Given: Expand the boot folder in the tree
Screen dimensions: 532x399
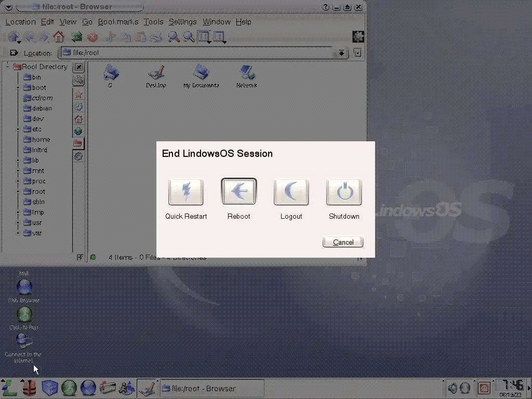Looking at the screenshot, I should [18, 88].
